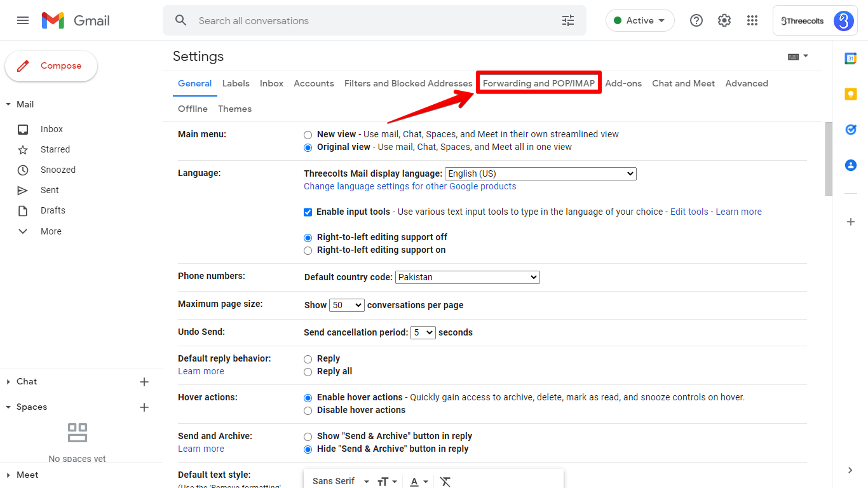Image resolution: width=868 pixels, height=488 pixels.
Task: Open Google Tasks side panel icon
Action: pos(851,130)
